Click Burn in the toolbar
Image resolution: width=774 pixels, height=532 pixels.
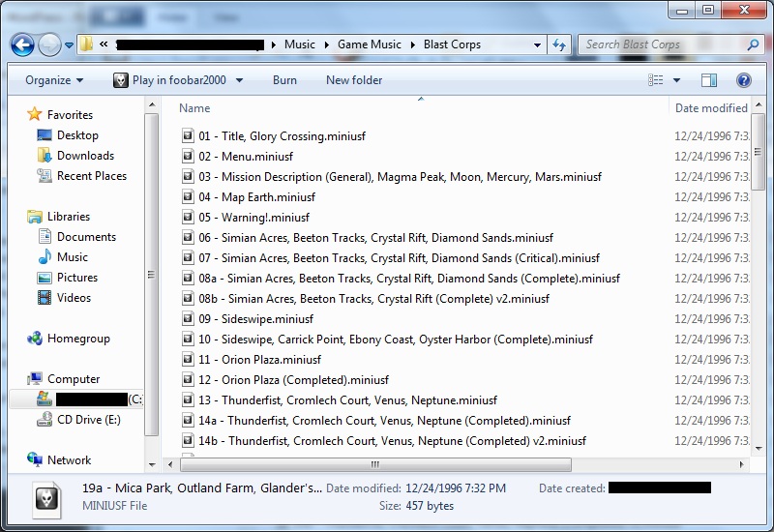point(284,80)
